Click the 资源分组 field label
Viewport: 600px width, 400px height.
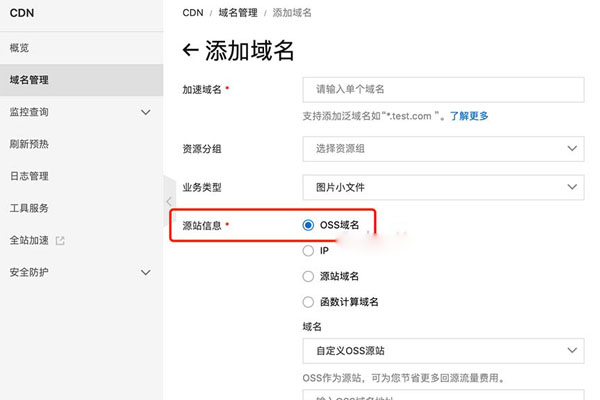[202, 149]
